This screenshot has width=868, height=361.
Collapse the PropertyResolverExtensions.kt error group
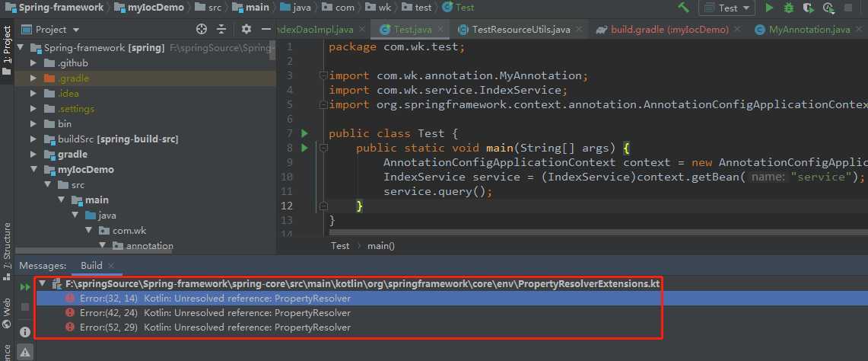pos(42,284)
